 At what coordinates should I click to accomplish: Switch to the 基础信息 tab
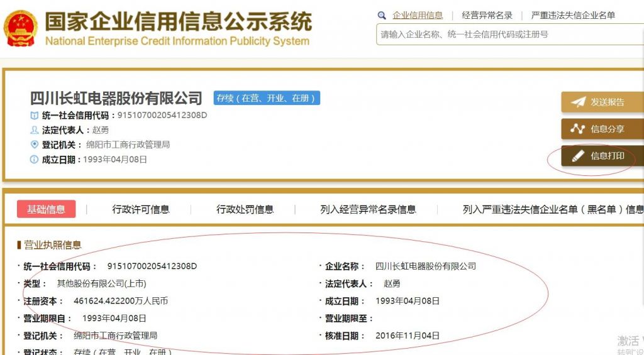click(46, 209)
